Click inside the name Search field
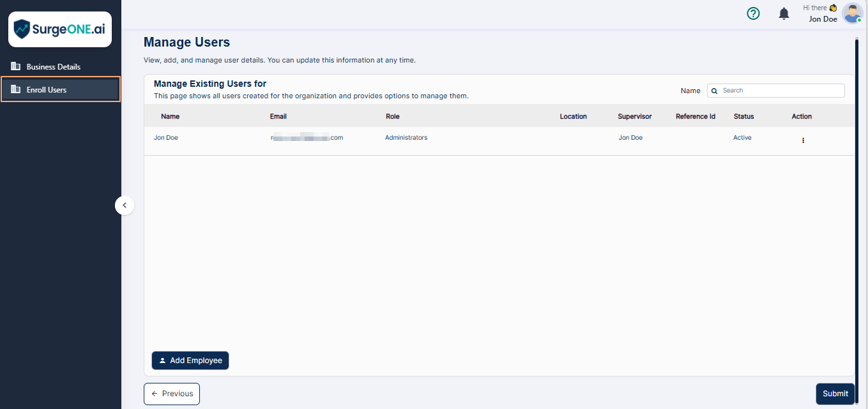Viewport: 868px width, 409px height. [x=779, y=91]
